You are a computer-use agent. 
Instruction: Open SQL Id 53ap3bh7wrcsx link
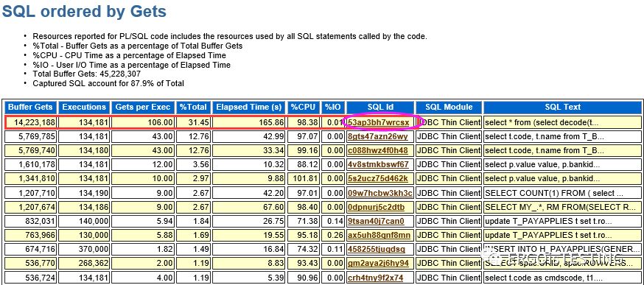[x=378, y=122]
